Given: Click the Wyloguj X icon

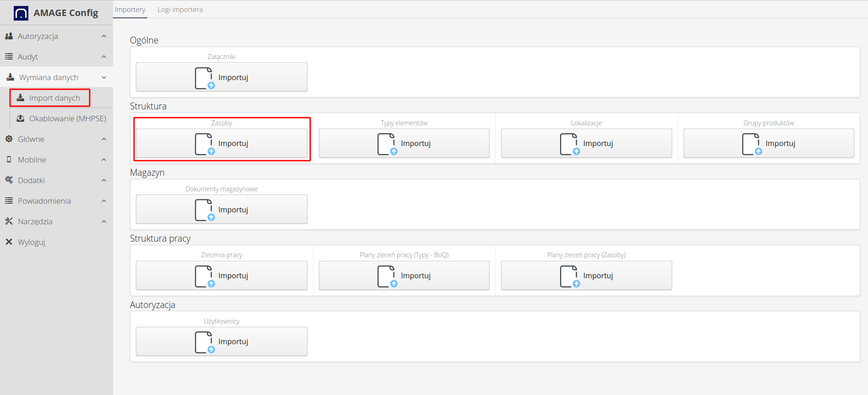Looking at the screenshot, I should (9, 242).
